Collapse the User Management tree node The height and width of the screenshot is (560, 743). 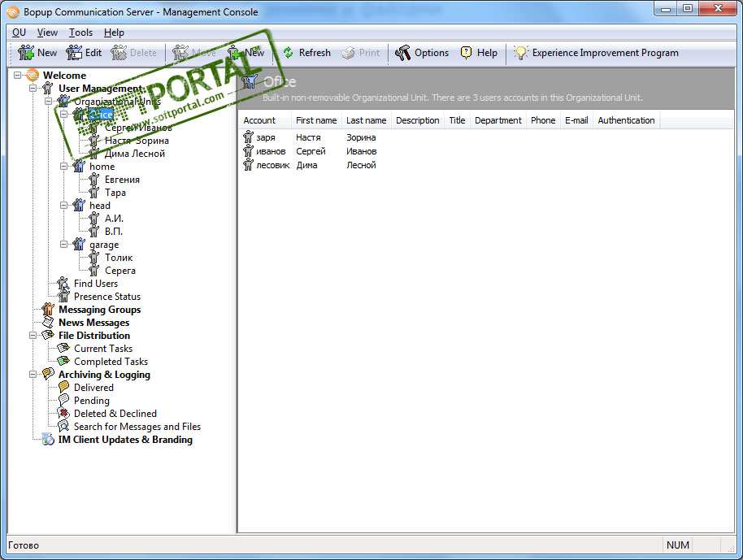(x=33, y=88)
